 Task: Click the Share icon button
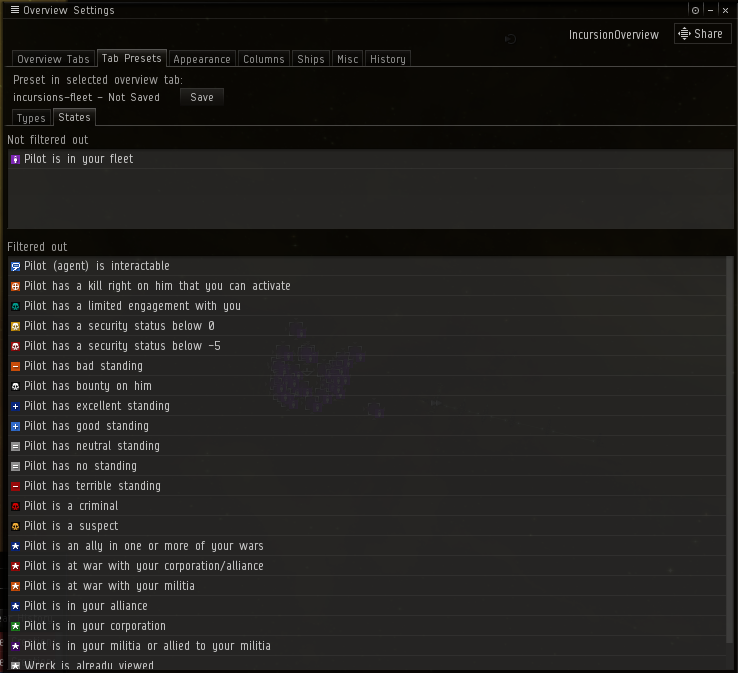702,34
